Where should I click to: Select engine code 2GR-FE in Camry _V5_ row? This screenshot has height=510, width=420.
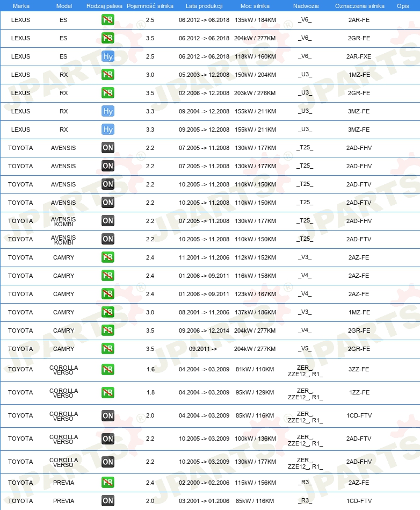(x=359, y=349)
